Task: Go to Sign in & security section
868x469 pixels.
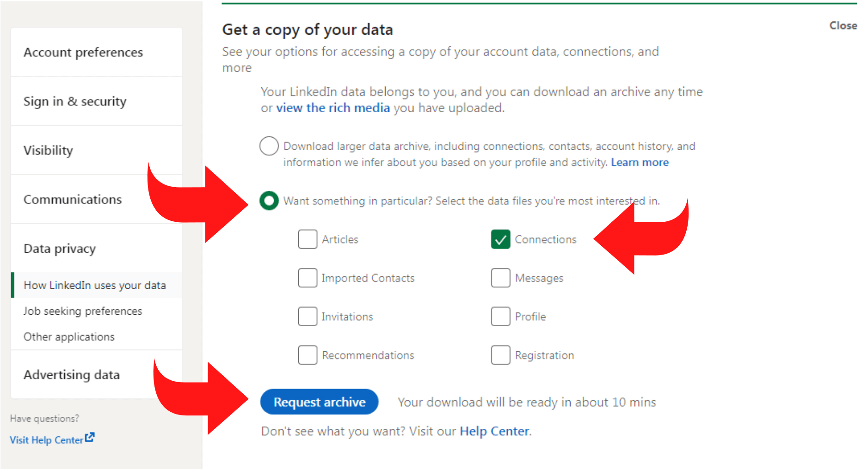Action: pos(75,101)
